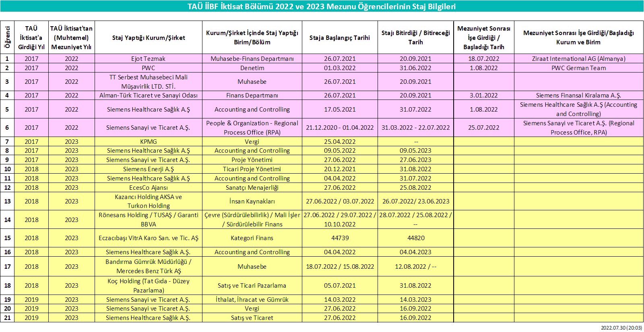Click the '44739' start date cell
The width and height of the screenshot is (644, 332).
340,238
